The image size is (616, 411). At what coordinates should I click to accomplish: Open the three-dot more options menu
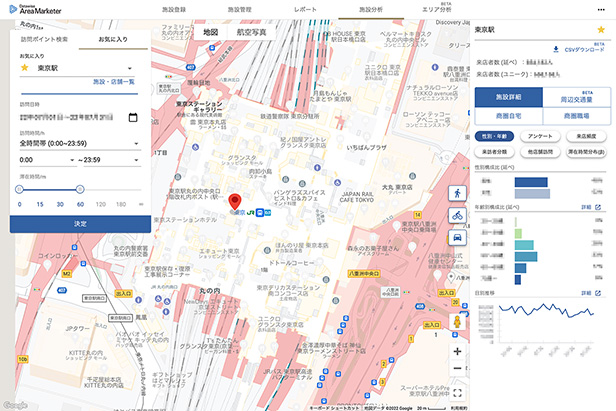[x=601, y=10]
